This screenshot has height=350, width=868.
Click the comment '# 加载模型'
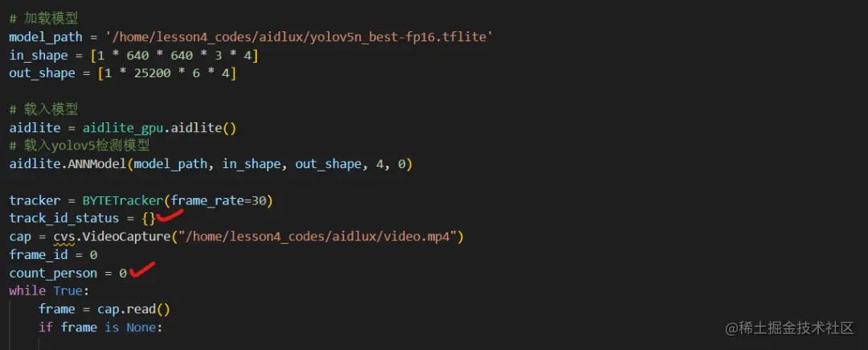[43, 19]
